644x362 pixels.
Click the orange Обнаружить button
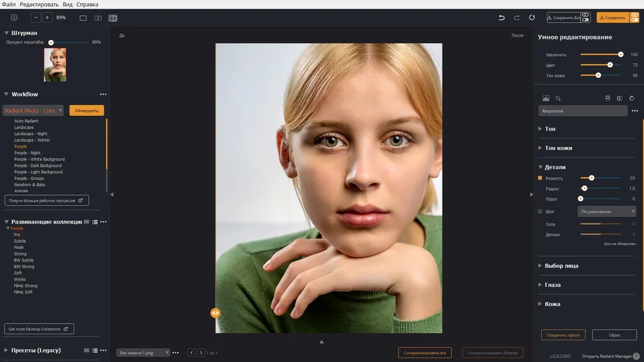click(87, 111)
